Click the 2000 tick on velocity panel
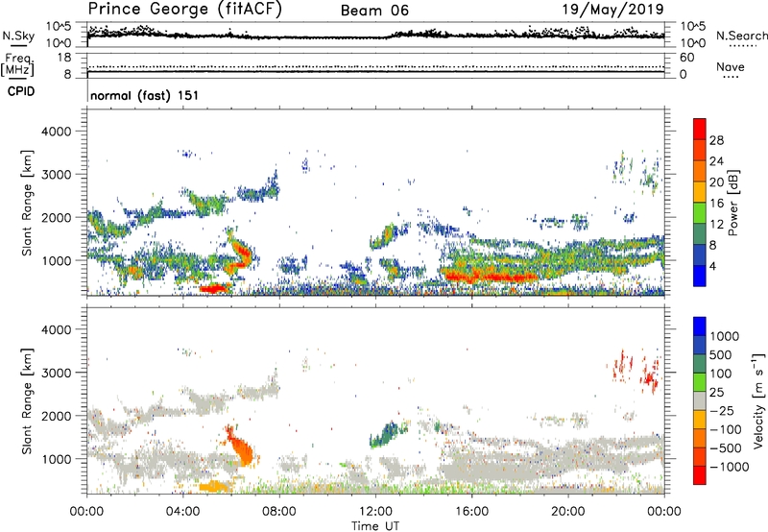Screen dimensions: 768x532 57,416
